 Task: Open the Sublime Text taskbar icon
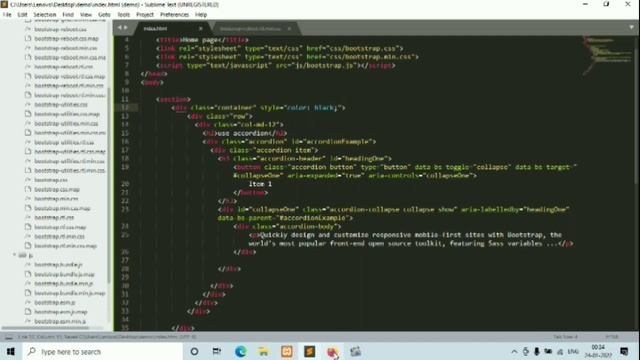[x=309, y=351]
